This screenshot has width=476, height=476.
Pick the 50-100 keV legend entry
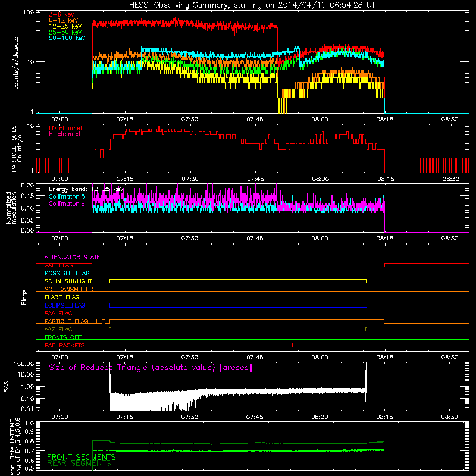(67, 38)
